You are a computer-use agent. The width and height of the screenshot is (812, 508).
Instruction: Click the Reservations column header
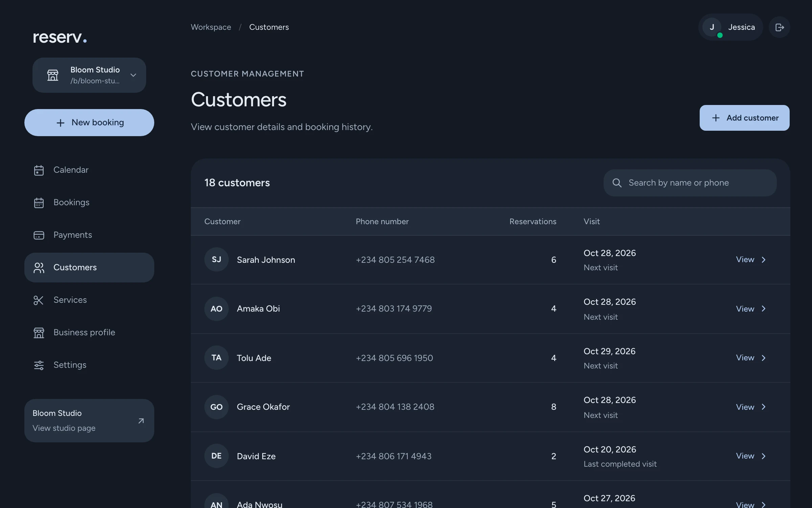pos(533,221)
